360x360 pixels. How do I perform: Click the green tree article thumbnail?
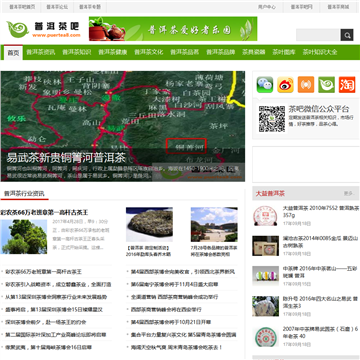[x=24, y=237]
